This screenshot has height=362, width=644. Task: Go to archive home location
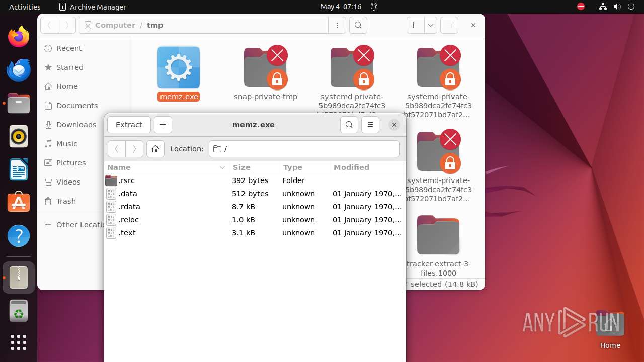tap(155, 149)
